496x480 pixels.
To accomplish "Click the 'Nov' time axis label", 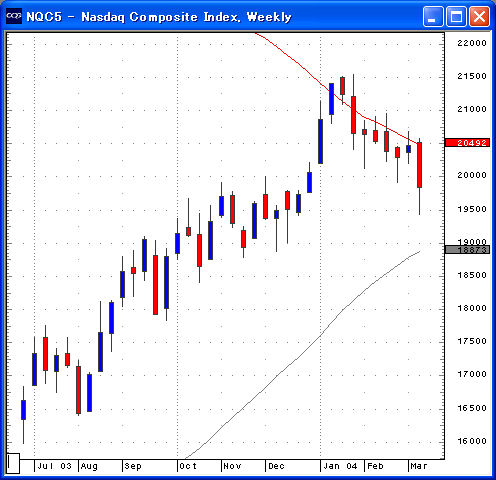I will (232, 466).
